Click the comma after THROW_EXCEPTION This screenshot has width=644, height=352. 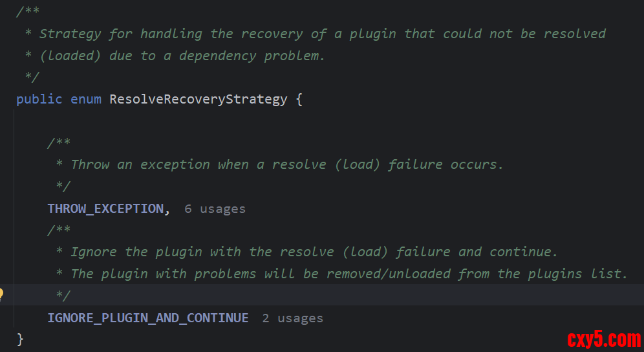point(167,209)
